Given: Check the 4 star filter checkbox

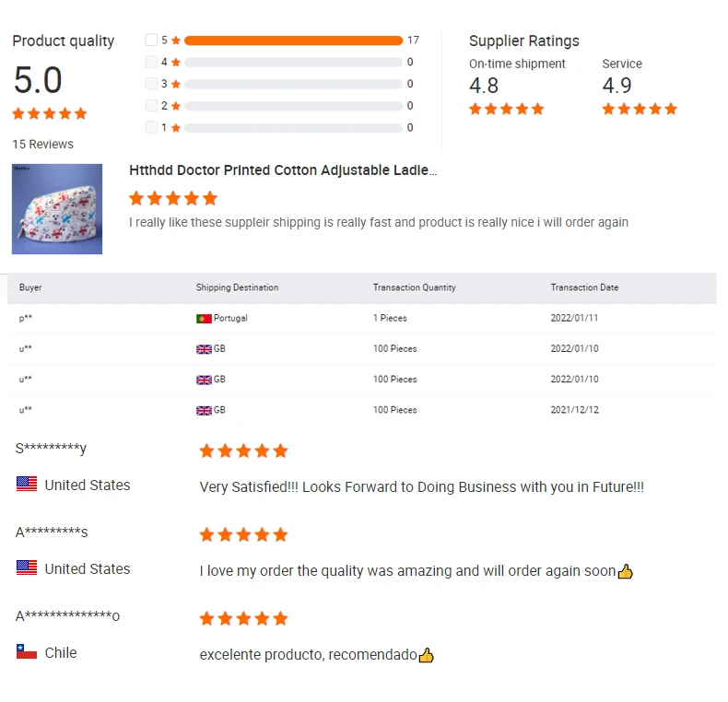Looking at the screenshot, I should click(x=151, y=62).
